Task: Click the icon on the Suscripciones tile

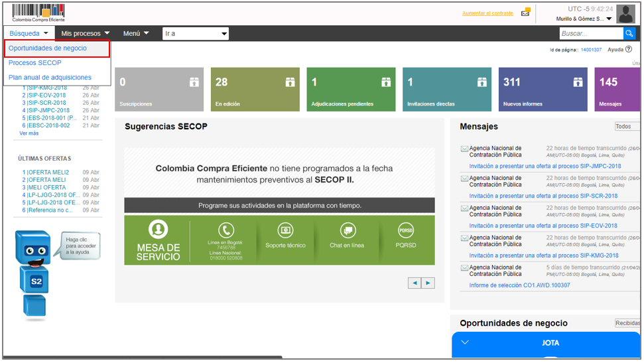Action: point(194,82)
